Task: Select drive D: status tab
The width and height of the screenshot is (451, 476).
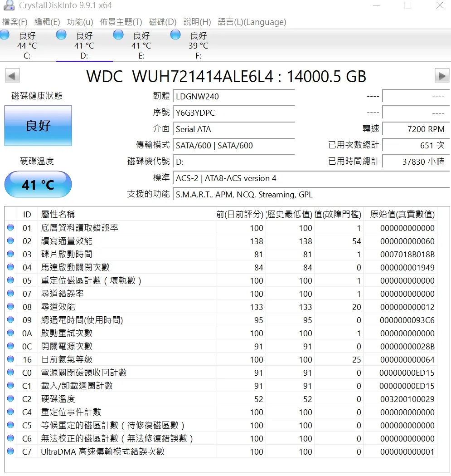Action: tap(84, 45)
